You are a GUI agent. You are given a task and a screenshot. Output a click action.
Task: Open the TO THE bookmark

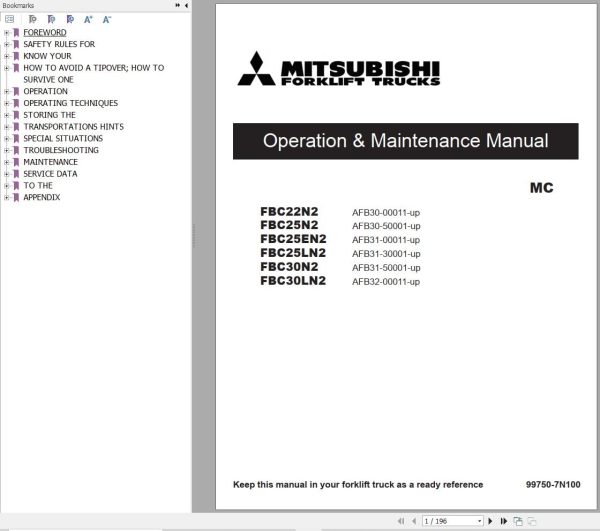tap(38, 186)
